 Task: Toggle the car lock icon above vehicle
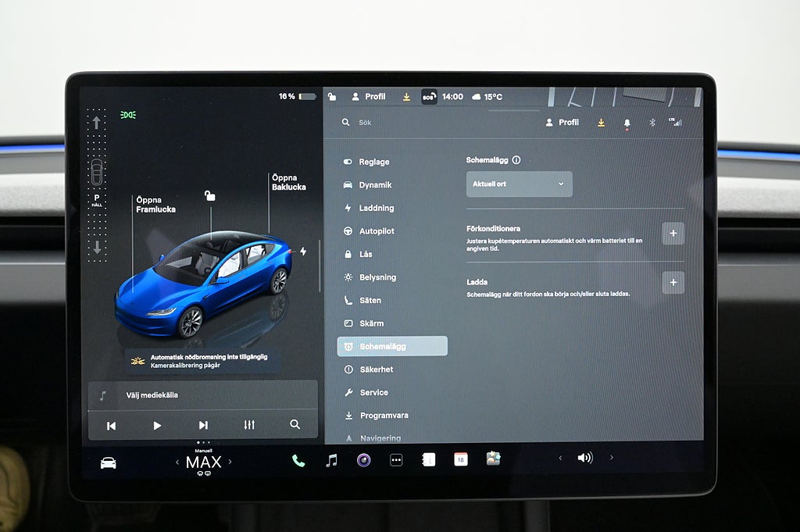click(x=209, y=195)
